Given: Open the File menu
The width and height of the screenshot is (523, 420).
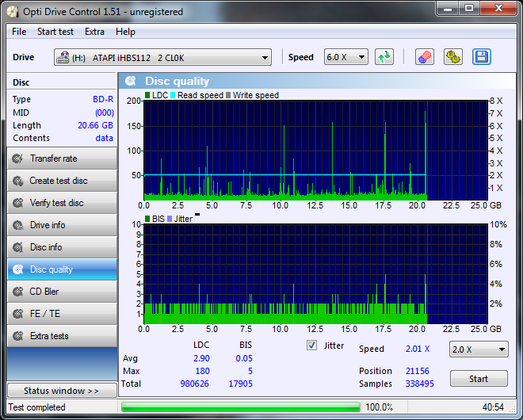Looking at the screenshot, I should [19, 32].
